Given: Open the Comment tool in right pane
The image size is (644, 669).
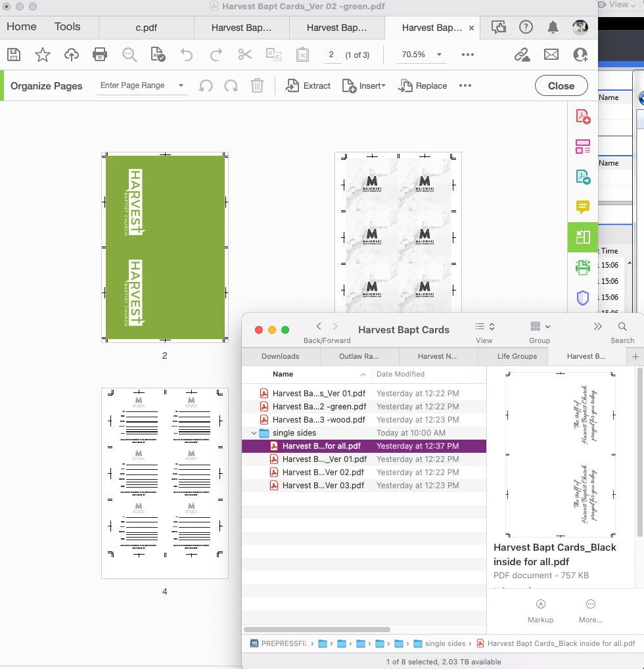Looking at the screenshot, I should pyautogui.click(x=583, y=207).
